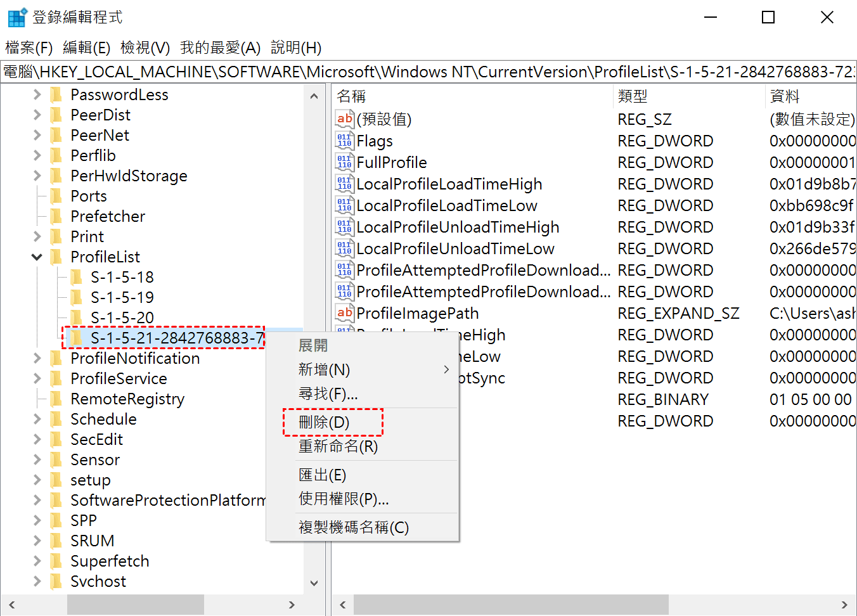Viewport: 857px width, 616px height.
Task: Click the S-1-5-18 folder icon
Action: click(77, 278)
